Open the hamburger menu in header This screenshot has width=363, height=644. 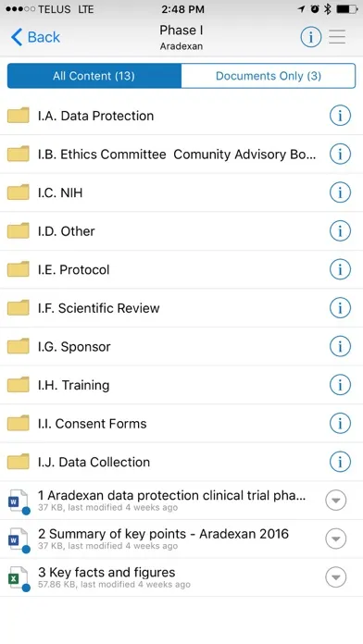pyautogui.click(x=337, y=37)
